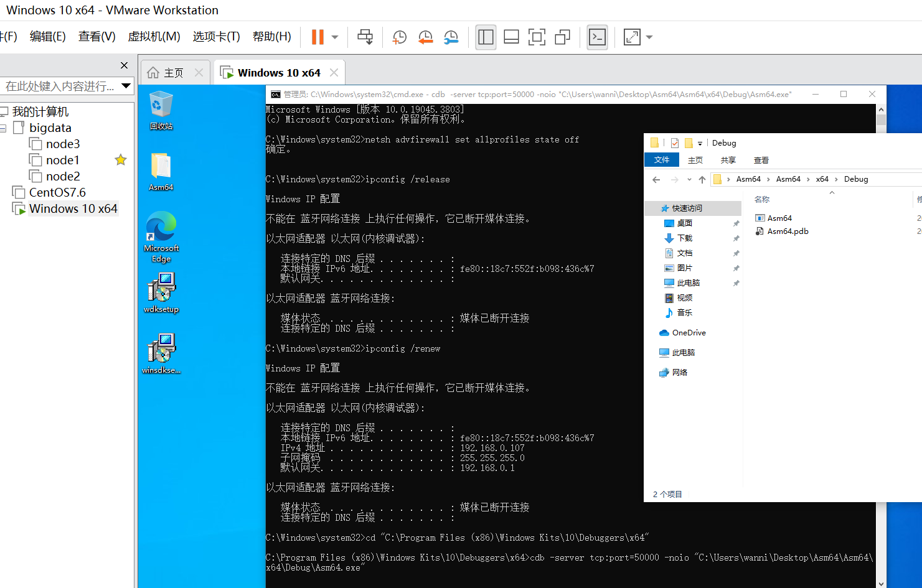This screenshot has width=922, height=588.
Task: Open power options dropdown next to pause
Action: coord(335,37)
